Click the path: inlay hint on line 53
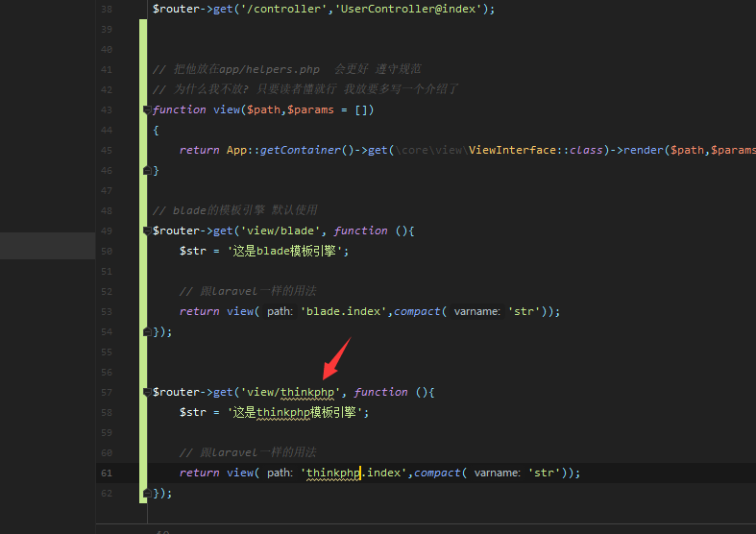Viewport: 756px width, 534px height. [280, 311]
